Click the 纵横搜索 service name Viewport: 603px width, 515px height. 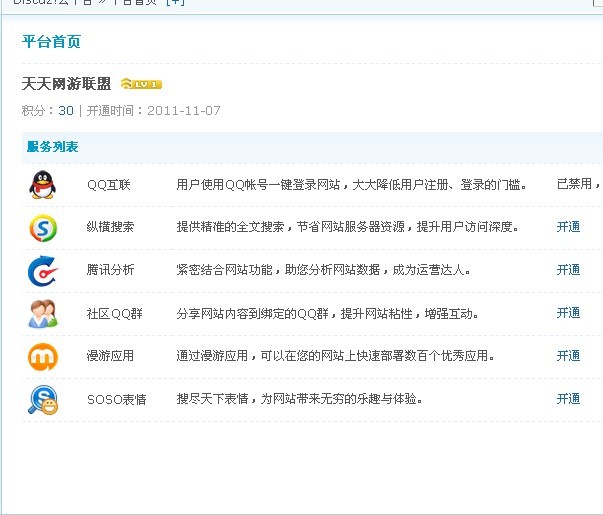click(x=110, y=227)
